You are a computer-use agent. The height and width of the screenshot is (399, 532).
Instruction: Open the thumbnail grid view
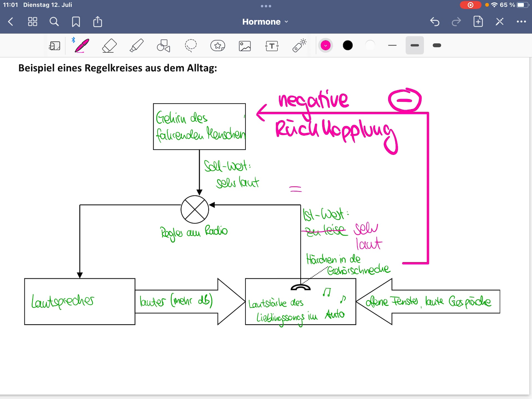33,22
